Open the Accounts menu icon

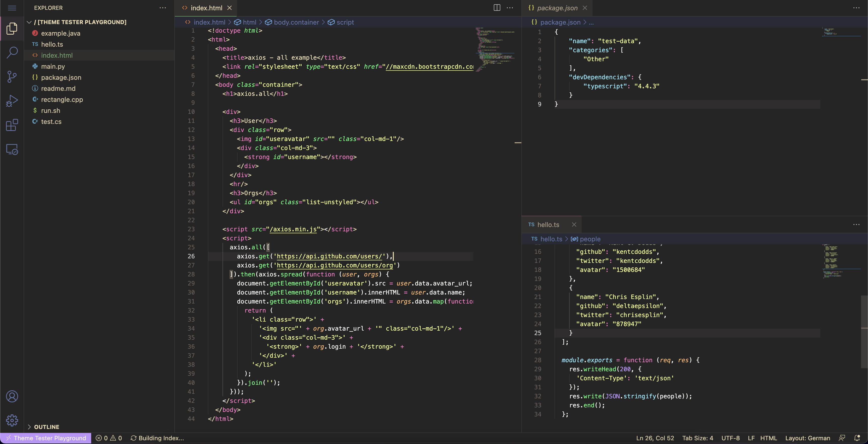(x=12, y=396)
